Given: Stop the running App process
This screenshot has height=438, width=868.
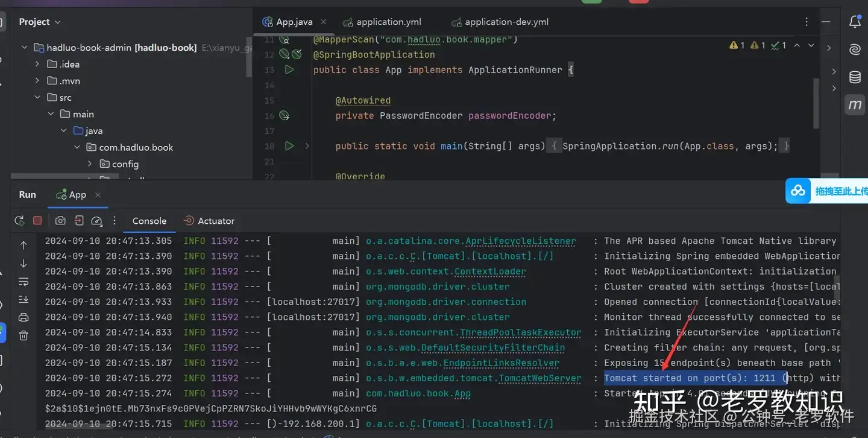Looking at the screenshot, I should [x=37, y=221].
